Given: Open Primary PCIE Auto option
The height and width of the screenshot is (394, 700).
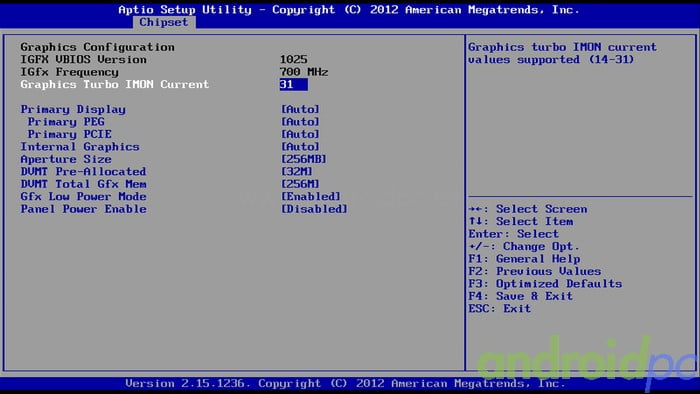Looking at the screenshot, I should pyautogui.click(x=300, y=134).
